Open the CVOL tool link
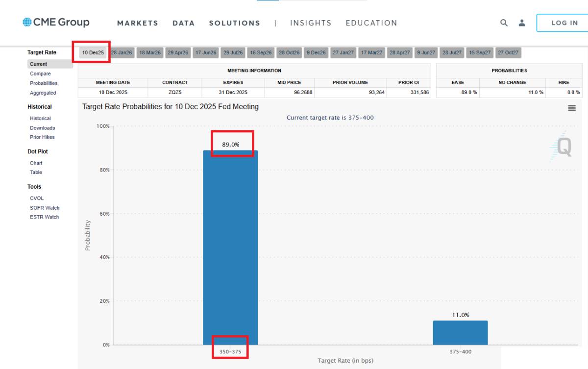 pyautogui.click(x=37, y=198)
